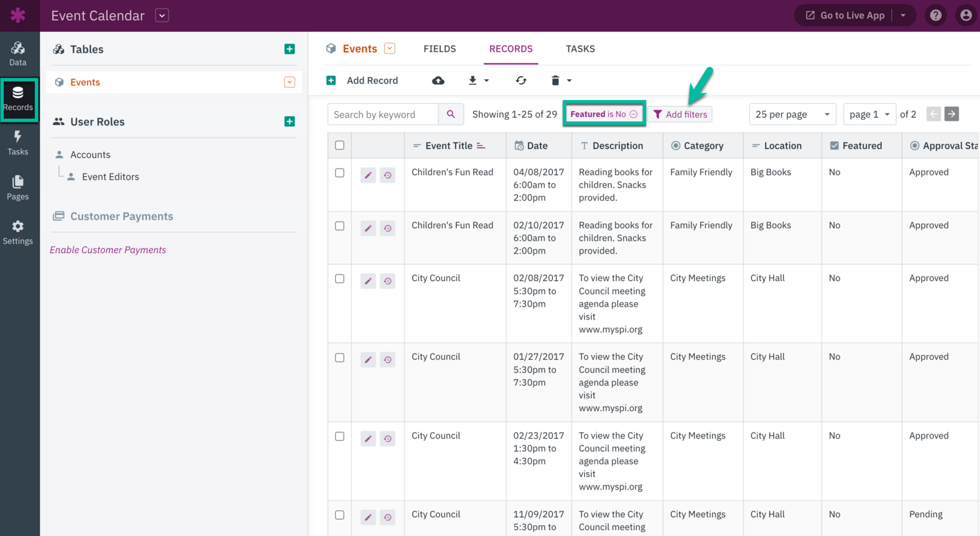This screenshot has height=536, width=980.
Task: Open Settings gear in sidebar
Action: (18, 232)
